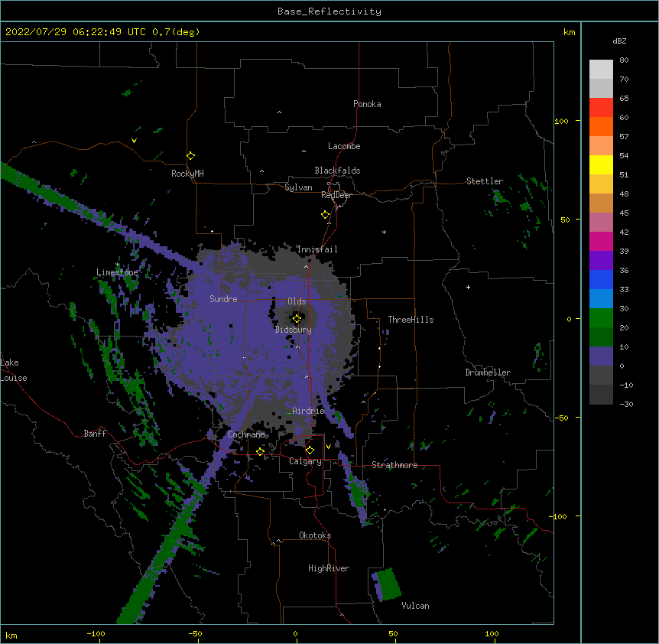Click the white 80 dBZ legend swatch

[601, 70]
